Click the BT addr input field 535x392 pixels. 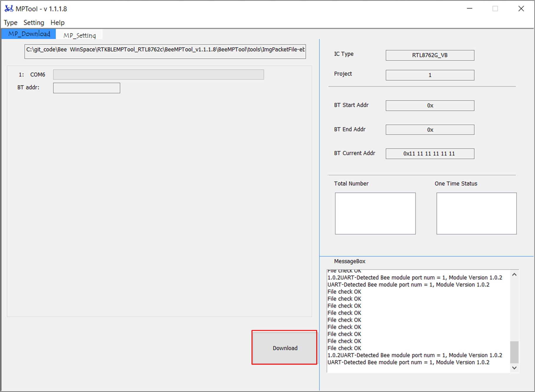[87, 88]
